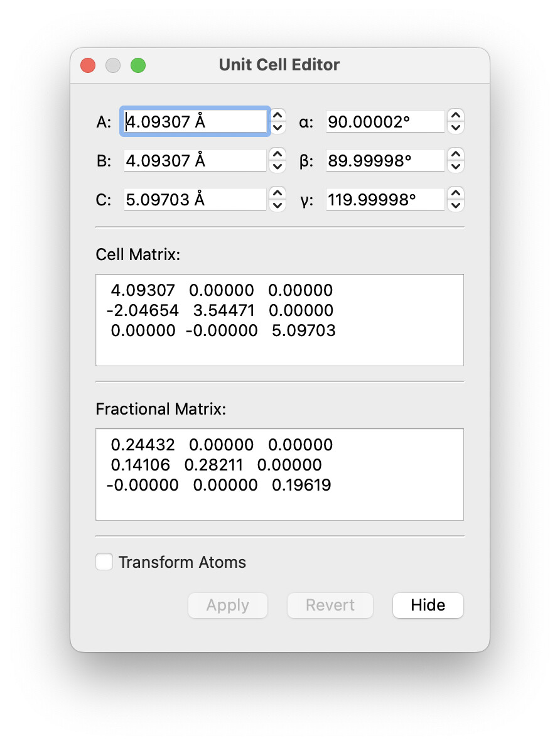Screen dimensions: 560x745
Task: Click inside the Fractional Matrix text box
Action: click(280, 474)
